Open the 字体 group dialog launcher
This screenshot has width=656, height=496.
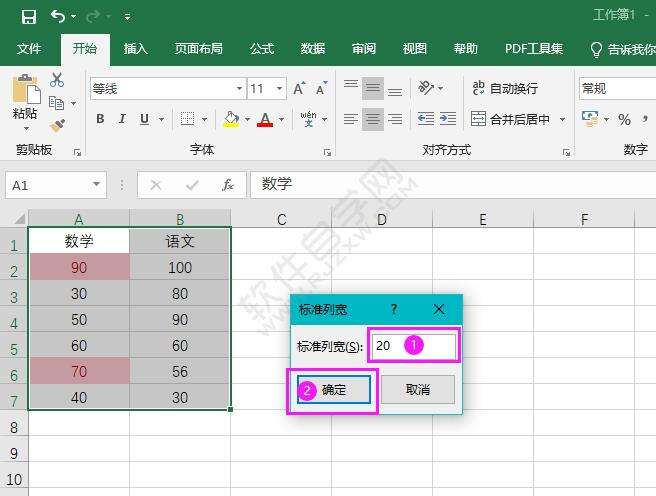pyautogui.click(x=328, y=153)
